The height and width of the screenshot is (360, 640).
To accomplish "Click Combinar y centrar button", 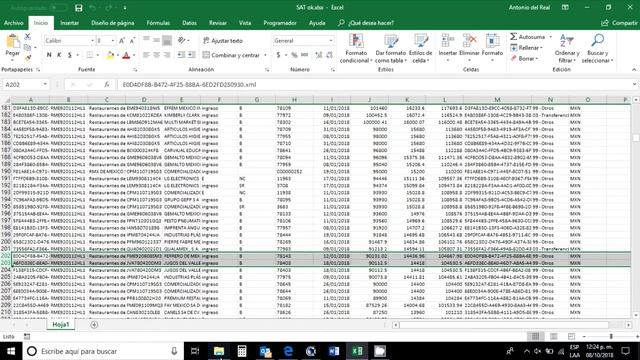I will [x=231, y=55].
